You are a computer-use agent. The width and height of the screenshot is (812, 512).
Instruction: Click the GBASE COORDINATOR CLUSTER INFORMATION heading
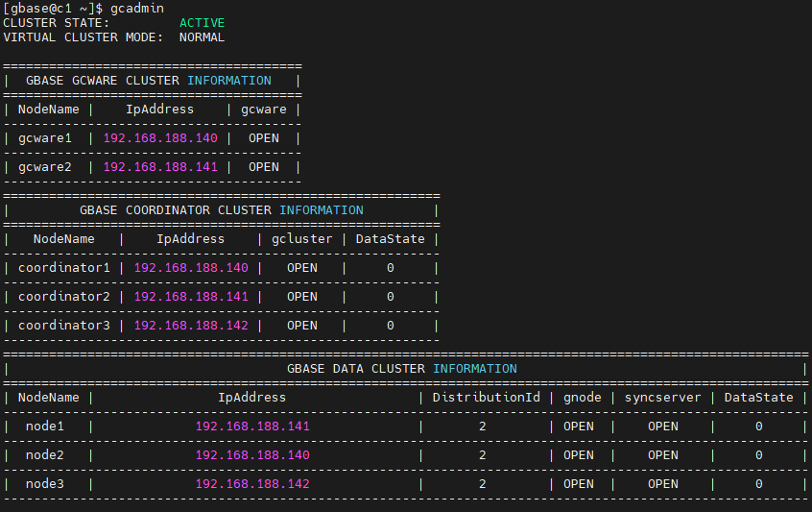pyautogui.click(x=222, y=210)
